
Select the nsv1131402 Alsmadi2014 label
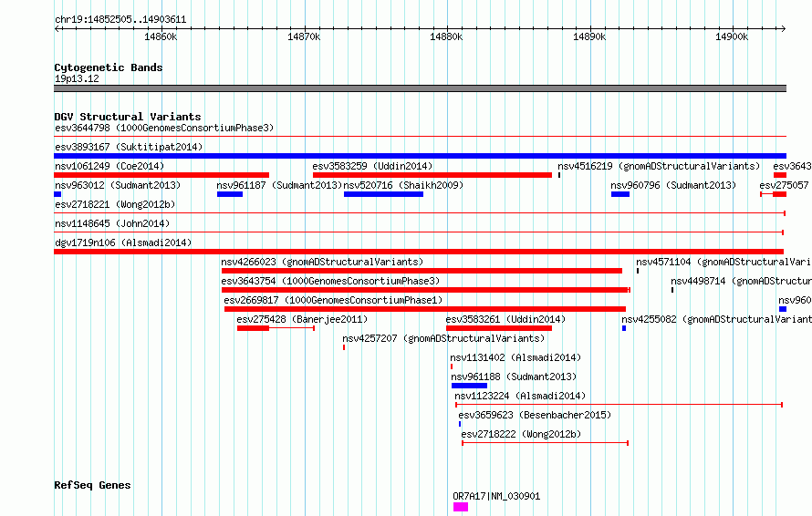pos(515,357)
